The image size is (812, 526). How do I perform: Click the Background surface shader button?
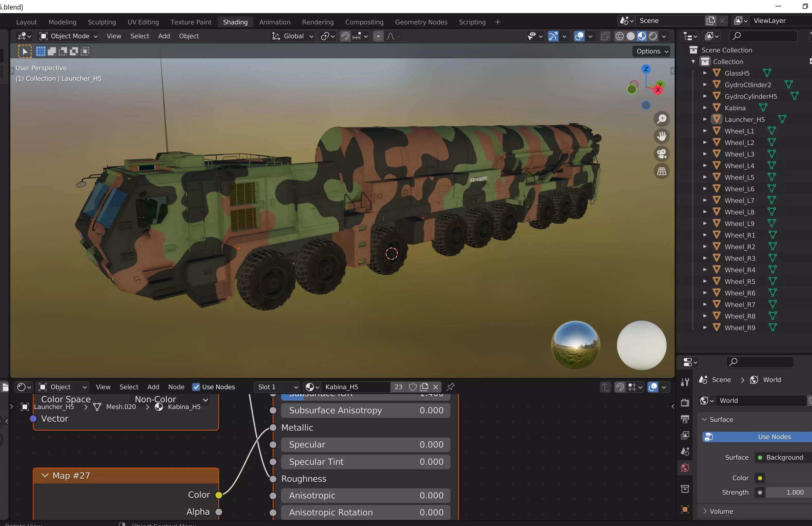[784, 457]
